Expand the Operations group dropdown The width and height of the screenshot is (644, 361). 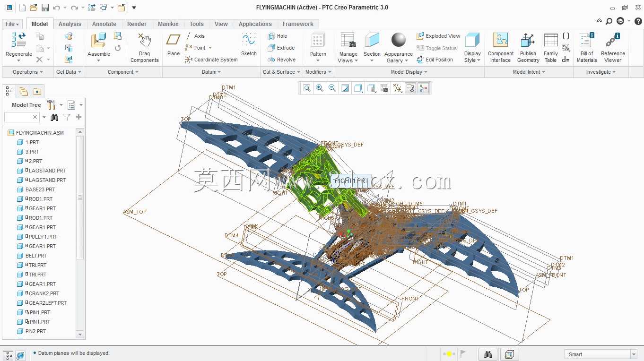click(28, 72)
